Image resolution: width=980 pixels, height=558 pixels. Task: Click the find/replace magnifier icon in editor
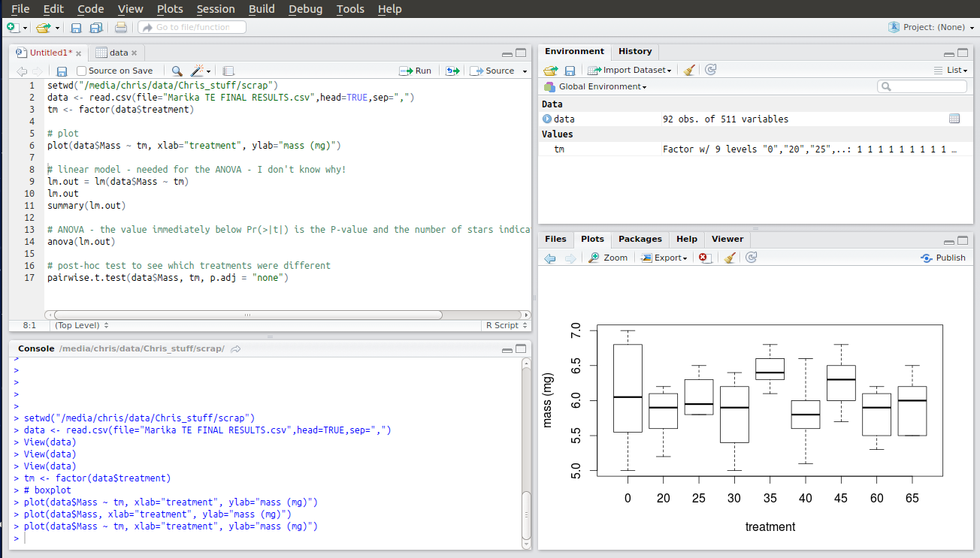[177, 71]
